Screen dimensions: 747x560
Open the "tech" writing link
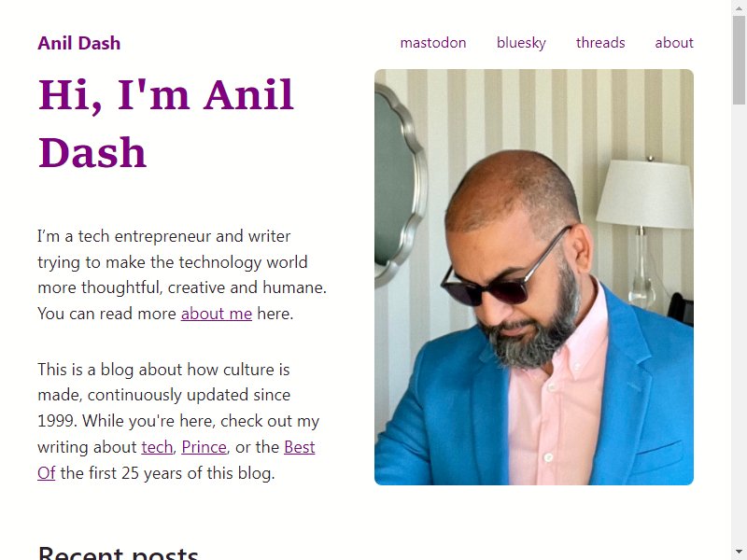point(157,447)
